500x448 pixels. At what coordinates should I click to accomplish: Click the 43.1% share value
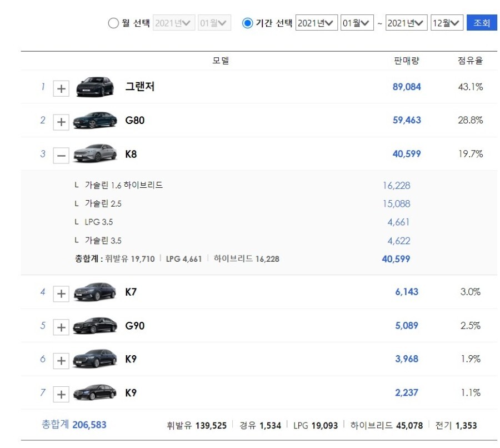pyautogui.click(x=471, y=87)
